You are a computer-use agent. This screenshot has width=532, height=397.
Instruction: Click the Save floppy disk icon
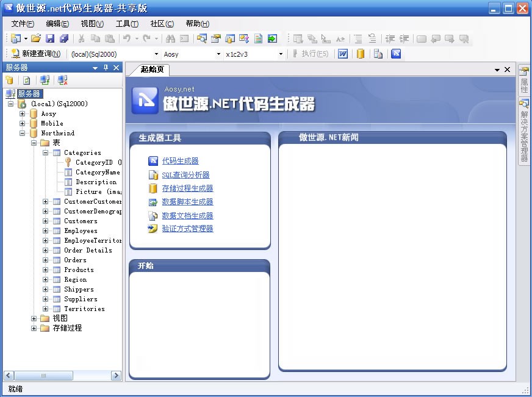[50, 38]
